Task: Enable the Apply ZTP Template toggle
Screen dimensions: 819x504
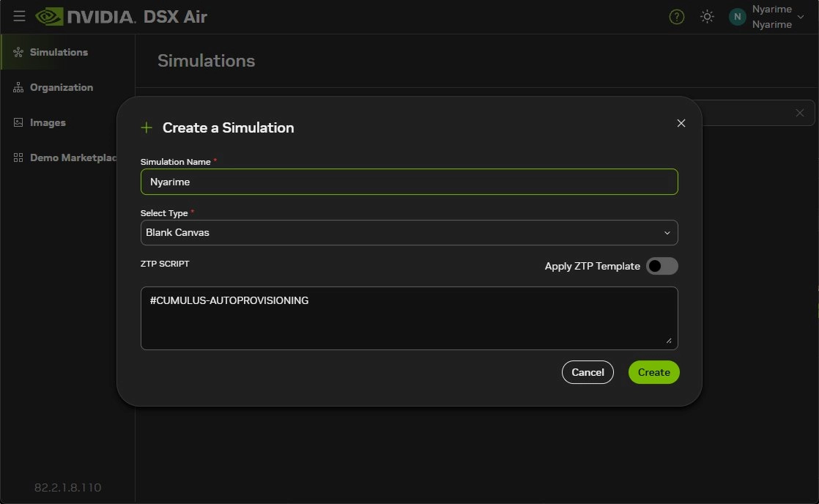Action: point(661,266)
